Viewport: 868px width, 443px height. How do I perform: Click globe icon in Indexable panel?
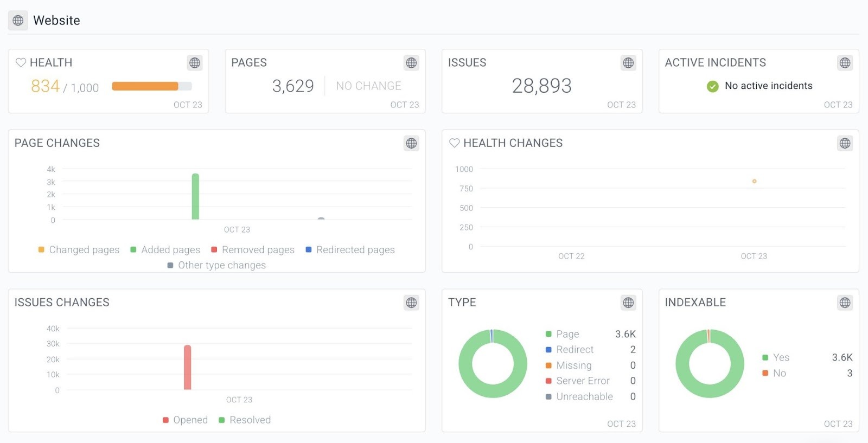(845, 303)
